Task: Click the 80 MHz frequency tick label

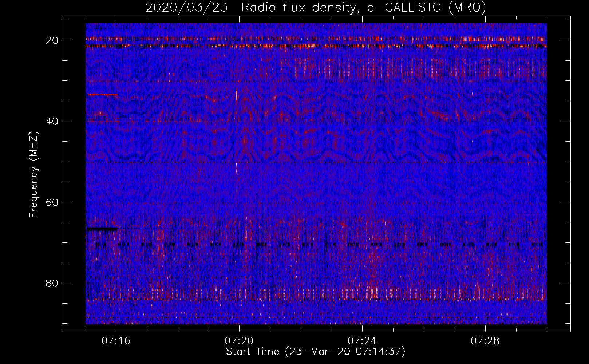Action: (x=52, y=283)
